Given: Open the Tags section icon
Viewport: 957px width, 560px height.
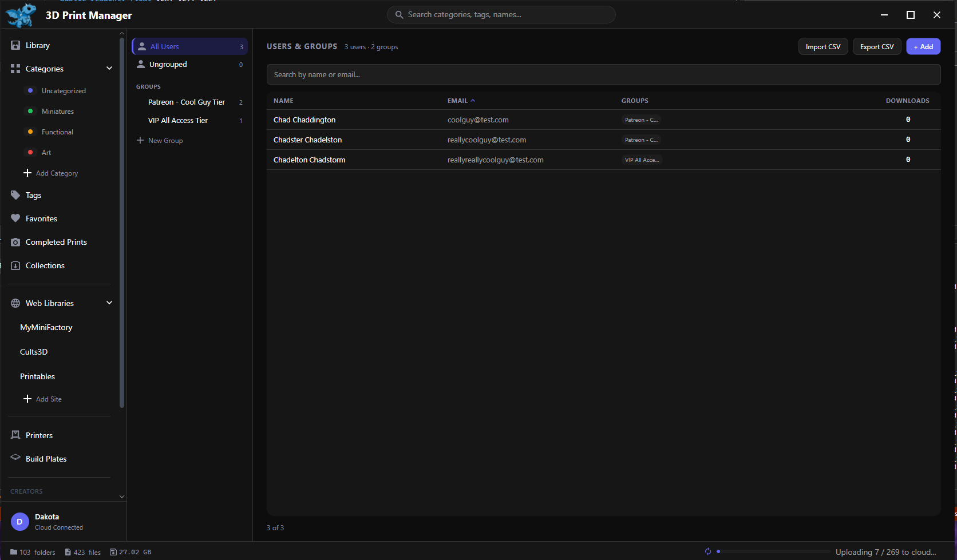Looking at the screenshot, I should tap(15, 195).
